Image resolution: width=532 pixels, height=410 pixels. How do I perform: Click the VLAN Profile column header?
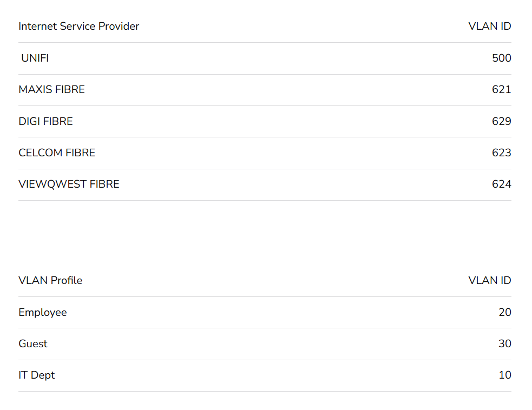pos(50,281)
